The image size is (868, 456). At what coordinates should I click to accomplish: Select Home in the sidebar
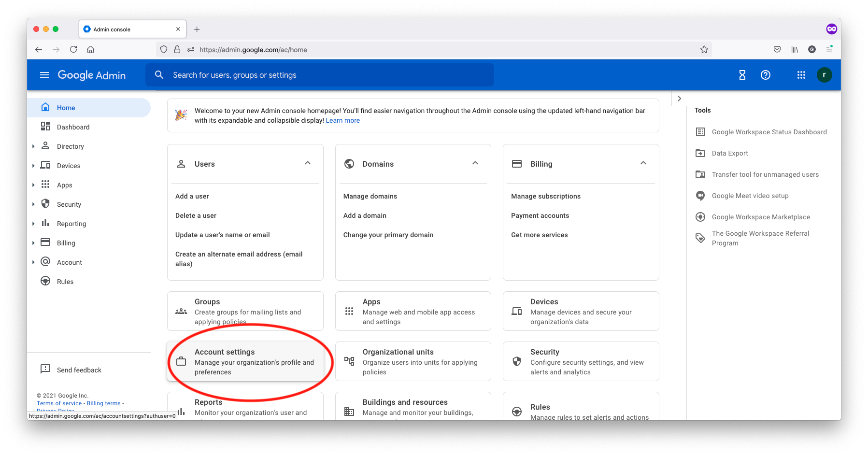[x=89, y=108]
